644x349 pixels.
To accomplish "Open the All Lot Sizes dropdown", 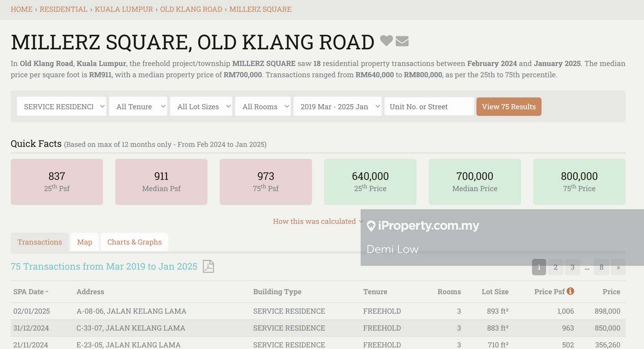I will click(201, 106).
